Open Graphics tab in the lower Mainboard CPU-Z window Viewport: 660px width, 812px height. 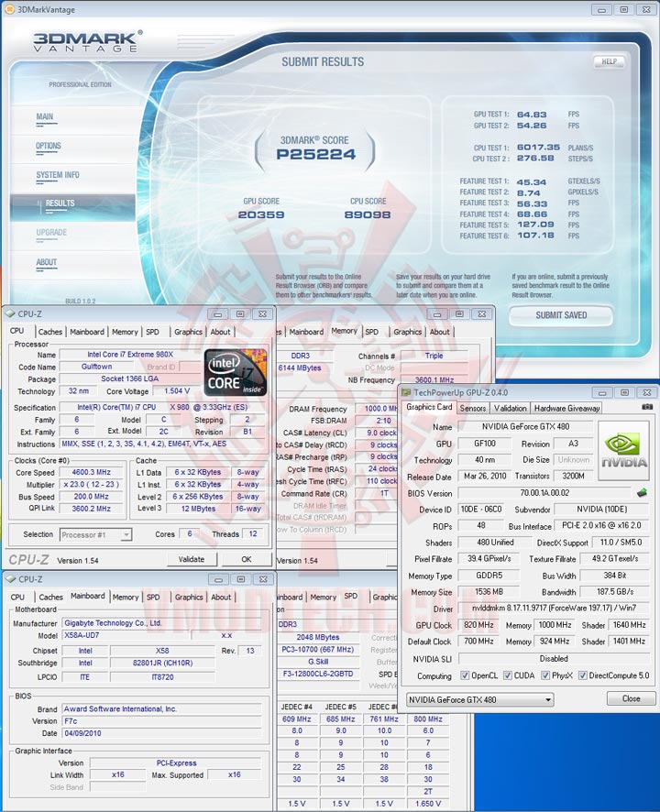pos(189,598)
